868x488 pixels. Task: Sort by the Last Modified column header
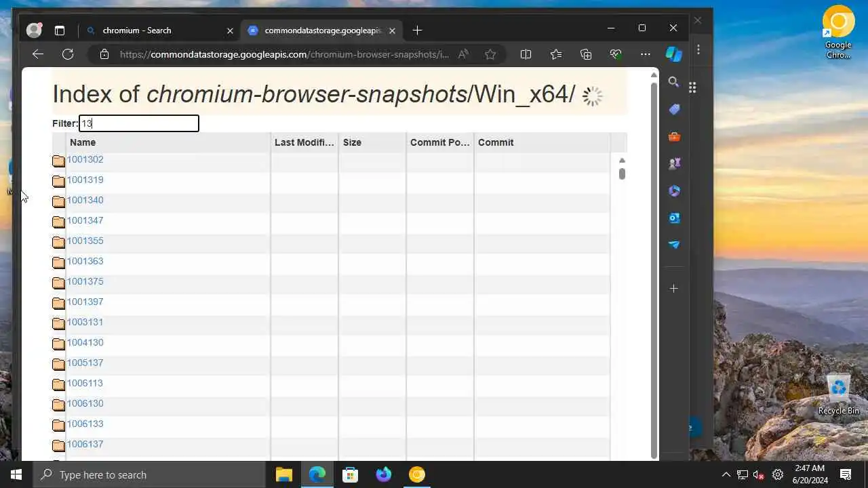[x=304, y=142]
